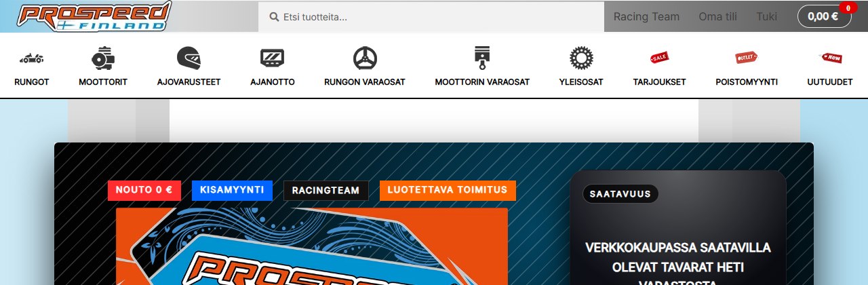Screen dimensions: 868x285
Task: Click the orange LUOTETTAVA TOIMITUS badge
Action: 448,191
